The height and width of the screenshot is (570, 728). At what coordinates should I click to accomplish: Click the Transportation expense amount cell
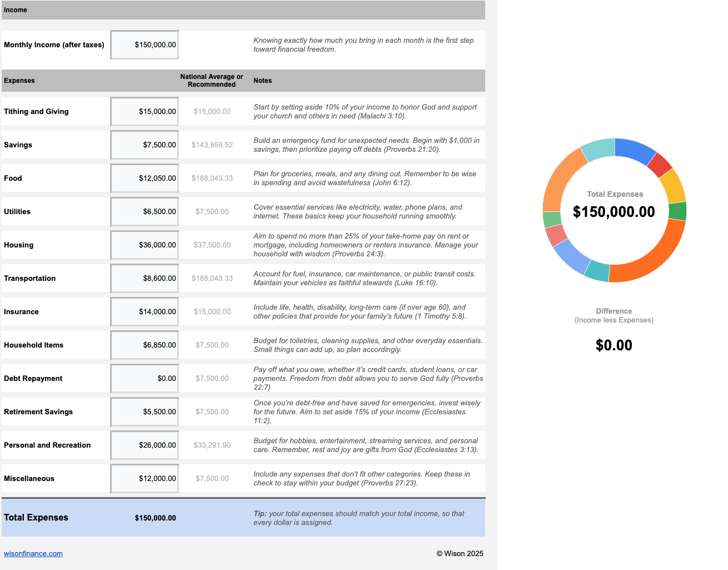(x=144, y=279)
